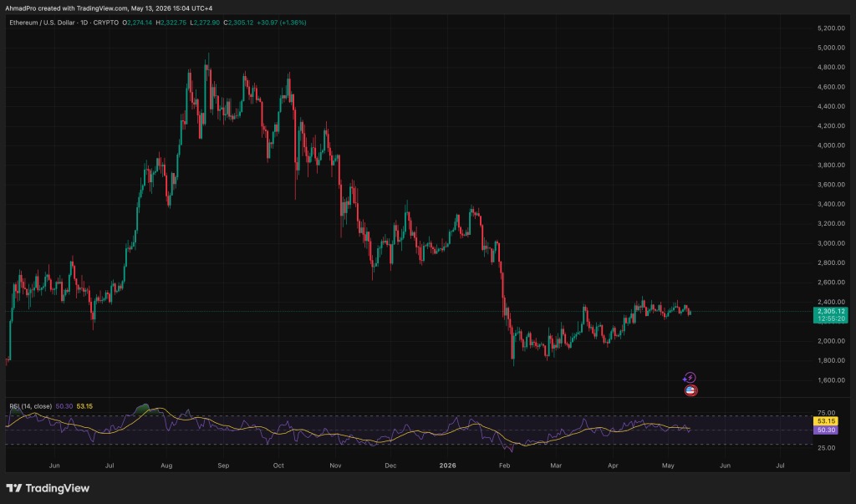This screenshot has height=504, width=856.
Task: Click the high value H2,322.75
Action: [x=171, y=23]
